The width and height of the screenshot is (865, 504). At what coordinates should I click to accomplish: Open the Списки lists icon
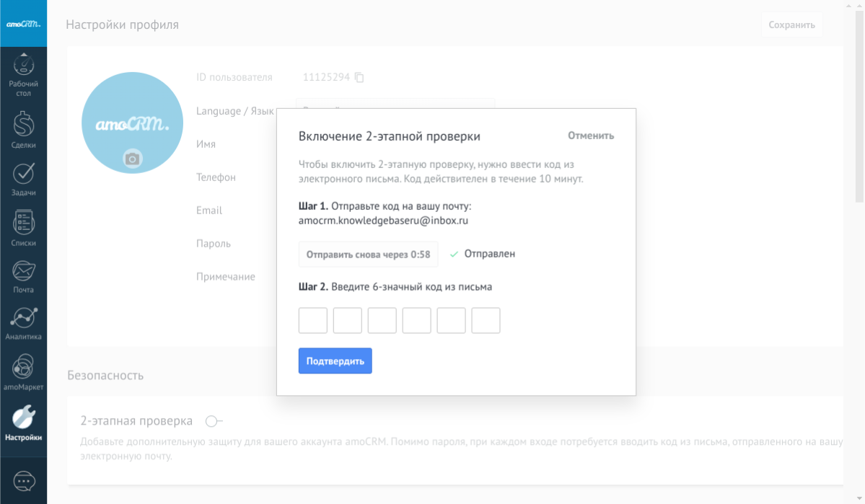pos(23,223)
